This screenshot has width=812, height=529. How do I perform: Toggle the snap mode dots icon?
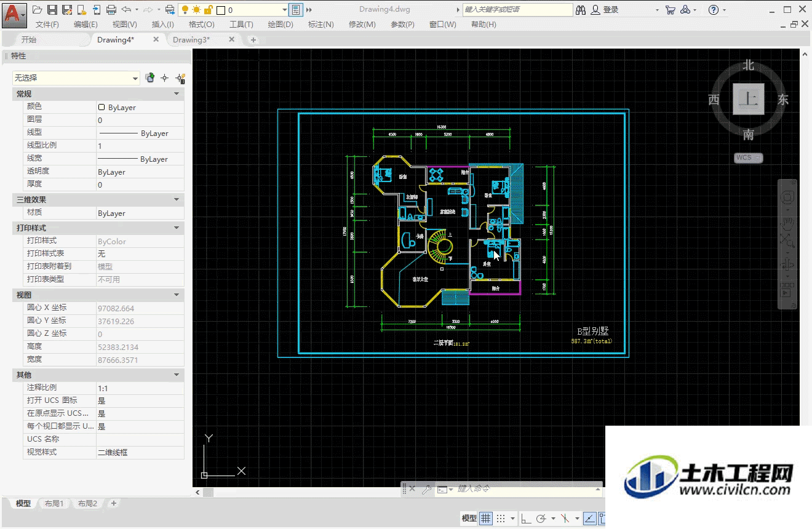[x=501, y=519]
